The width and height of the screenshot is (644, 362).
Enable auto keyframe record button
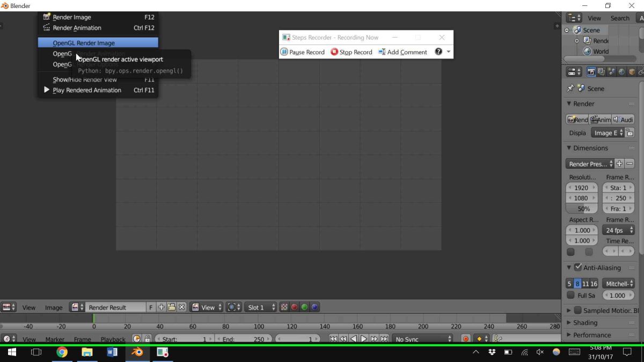click(466, 339)
